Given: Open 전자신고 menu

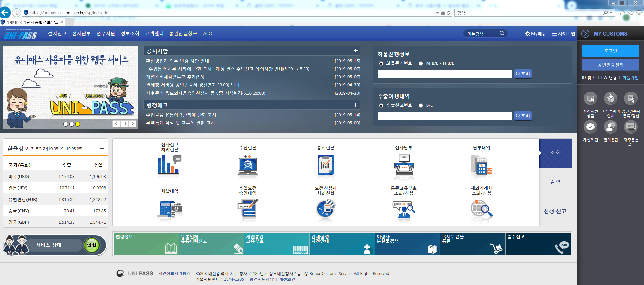Looking at the screenshot, I should (x=57, y=33).
